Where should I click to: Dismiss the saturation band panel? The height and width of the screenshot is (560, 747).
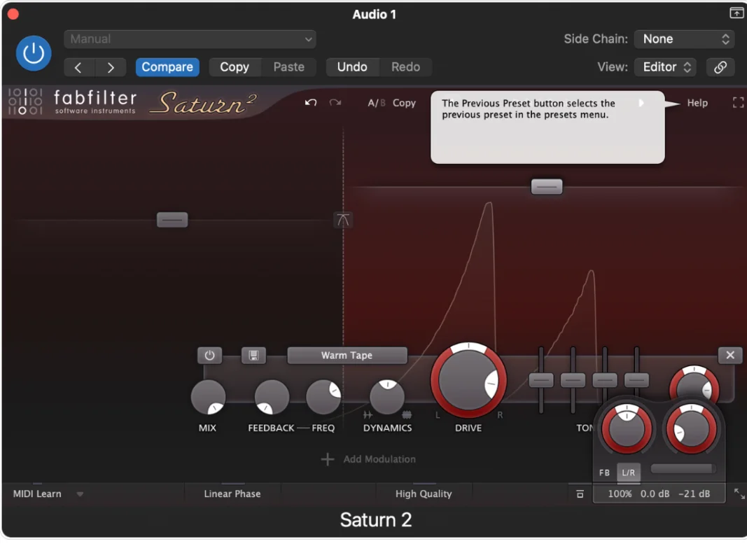(x=729, y=356)
